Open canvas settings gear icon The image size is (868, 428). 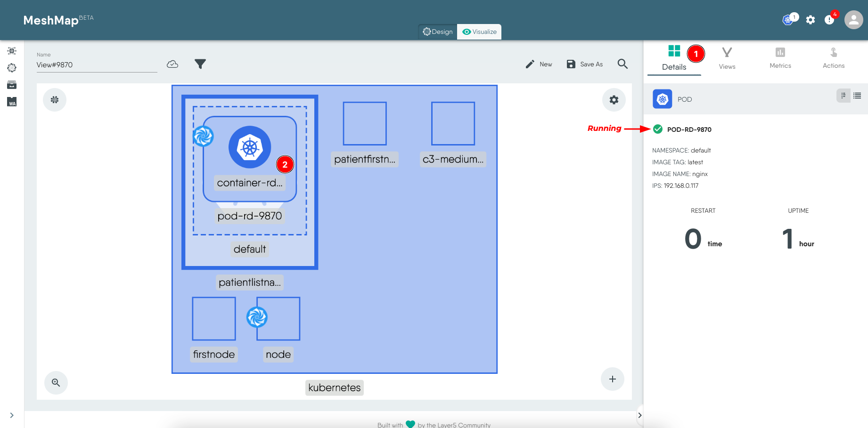coord(614,100)
